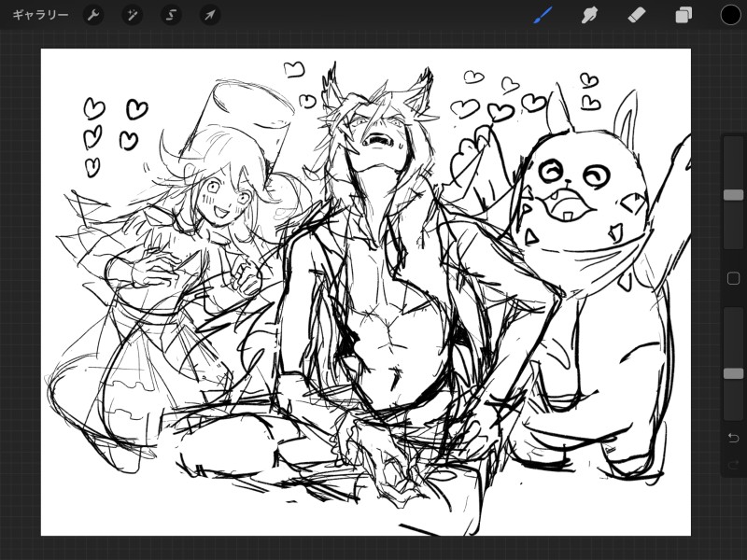747x560 pixels.
Task: Click the sketch canvas artwork
Action: pyautogui.click(x=366, y=292)
